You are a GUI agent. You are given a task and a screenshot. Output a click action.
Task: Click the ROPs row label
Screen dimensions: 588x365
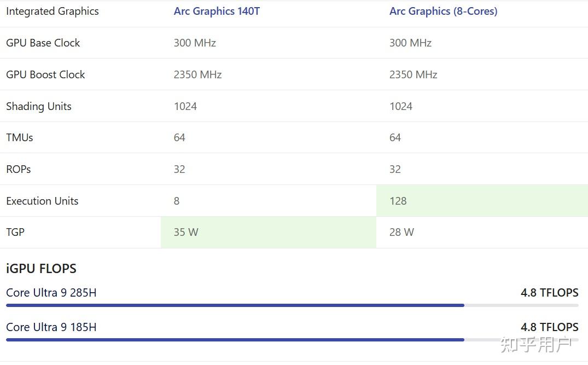click(19, 169)
